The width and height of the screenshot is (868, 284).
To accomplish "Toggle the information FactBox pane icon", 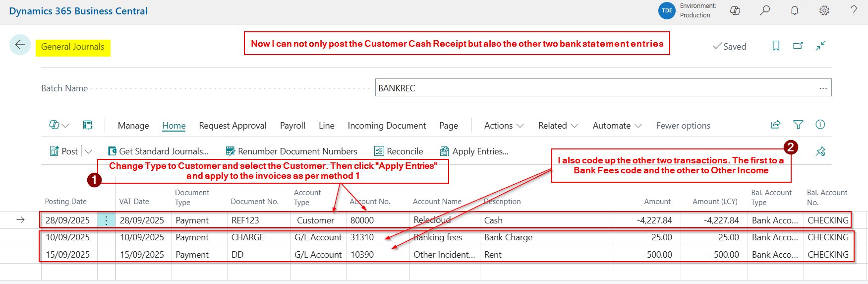I will [x=820, y=125].
